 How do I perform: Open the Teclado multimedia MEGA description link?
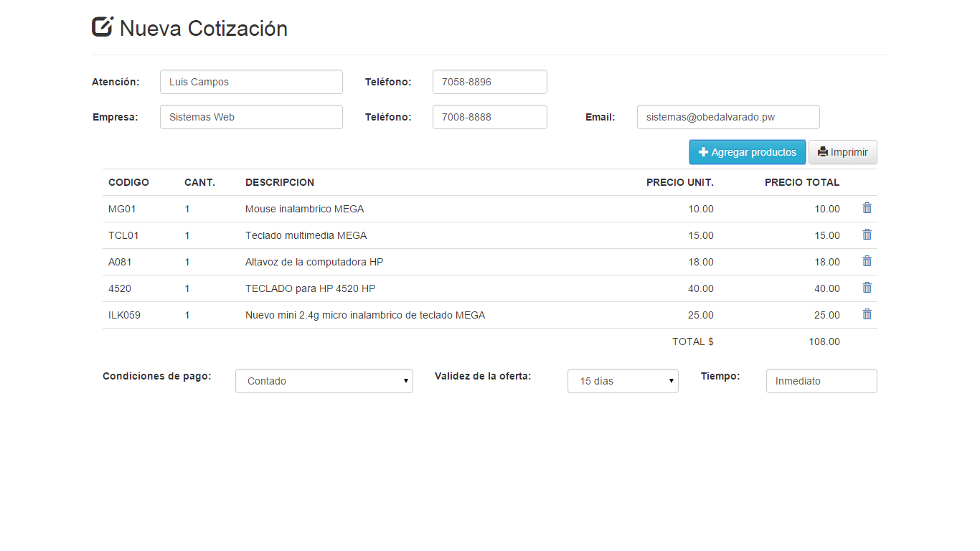click(304, 235)
